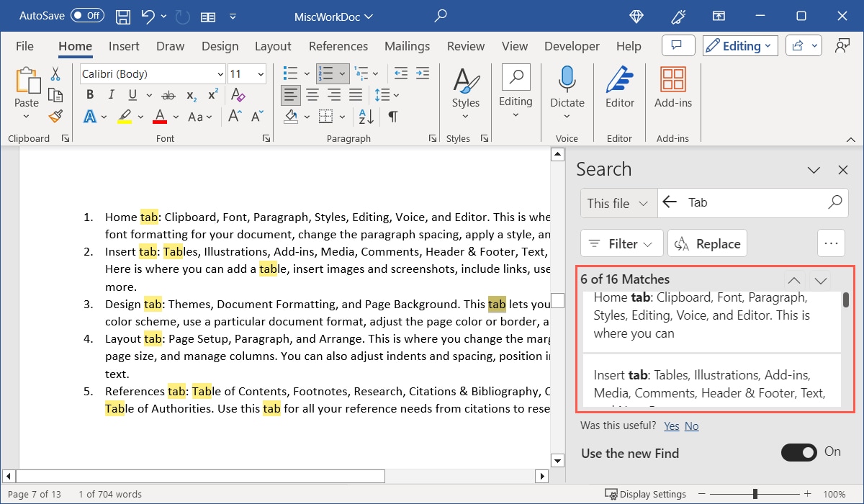
Task: Select the Format Painter icon
Action: (x=55, y=116)
